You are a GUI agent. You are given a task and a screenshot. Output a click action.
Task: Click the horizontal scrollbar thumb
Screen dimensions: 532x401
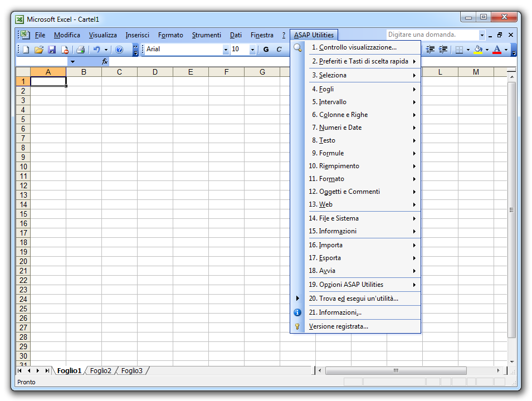click(x=396, y=370)
